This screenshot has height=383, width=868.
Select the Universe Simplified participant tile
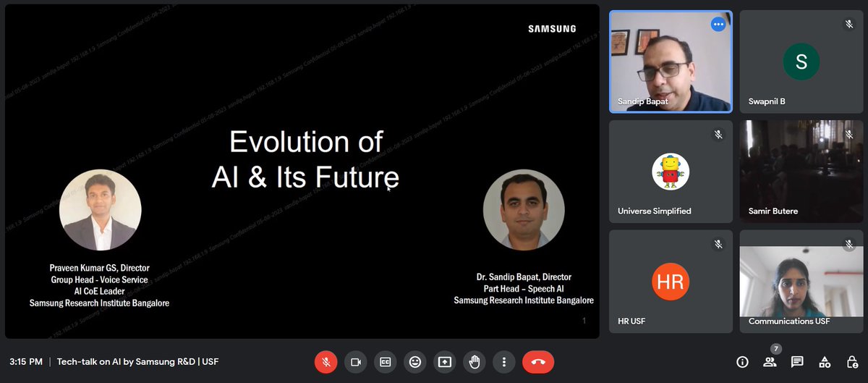click(x=671, y=172)
